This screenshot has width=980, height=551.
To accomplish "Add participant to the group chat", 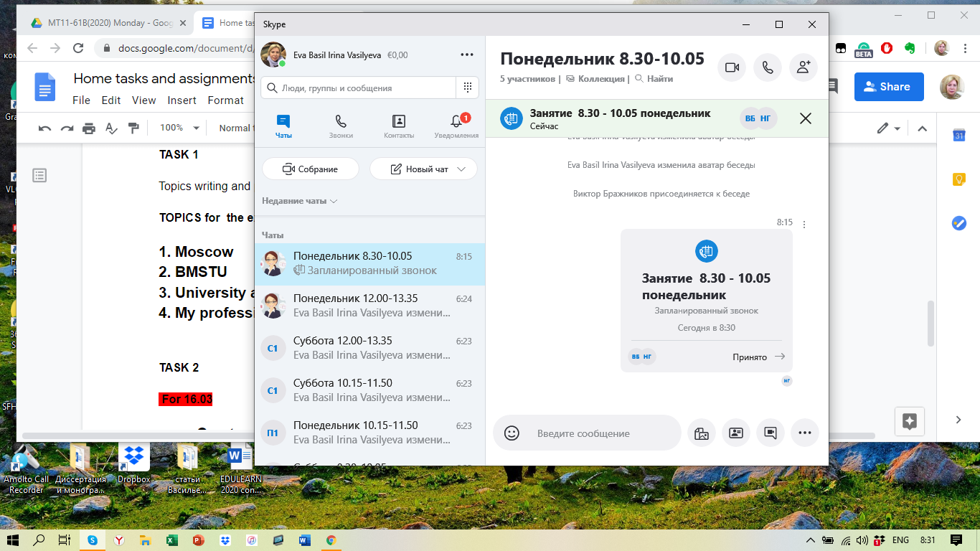I will [804, 67].
